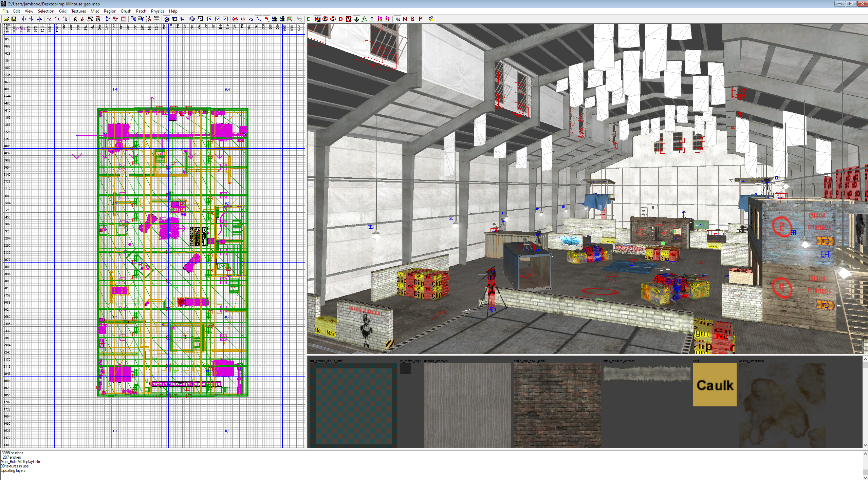Viewport: 868px width, 480px height.
Task: Flip selection along X axis
Action: tap(24, 19)
